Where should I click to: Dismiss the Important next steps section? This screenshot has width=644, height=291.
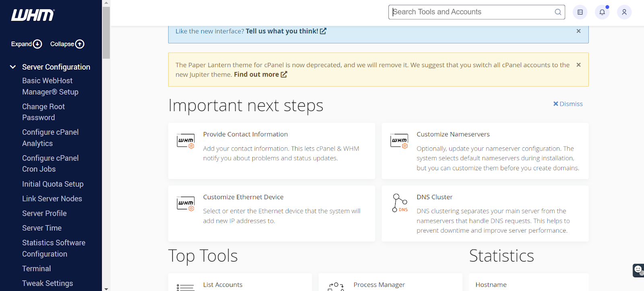568,104
